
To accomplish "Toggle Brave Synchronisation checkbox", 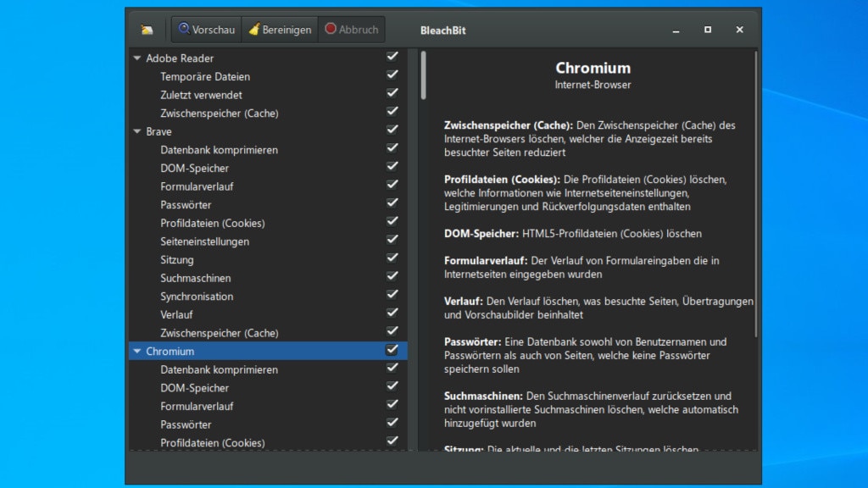I will pos(392,294).
